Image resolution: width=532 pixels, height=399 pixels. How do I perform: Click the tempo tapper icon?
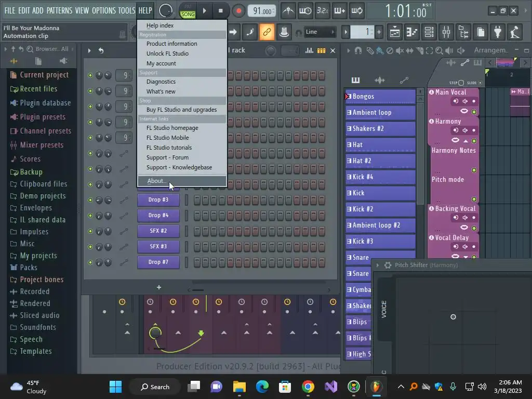[515, 32]
